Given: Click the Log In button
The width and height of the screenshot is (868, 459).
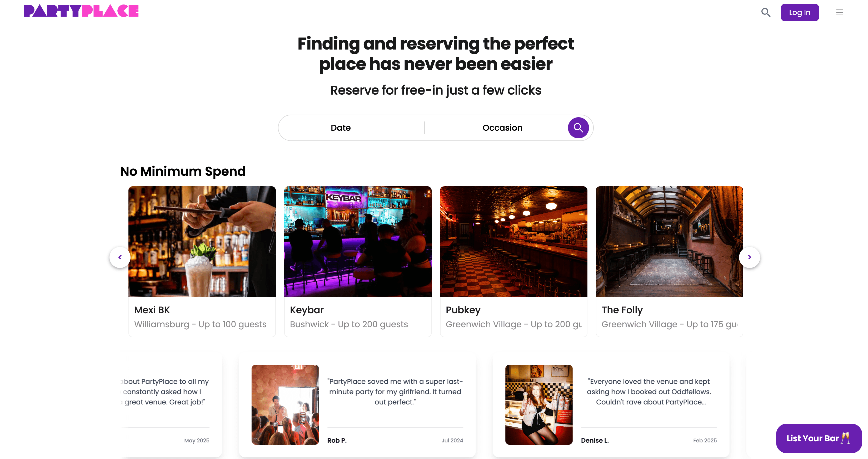Looking at the screenshot, I should [x=800, y=12].
